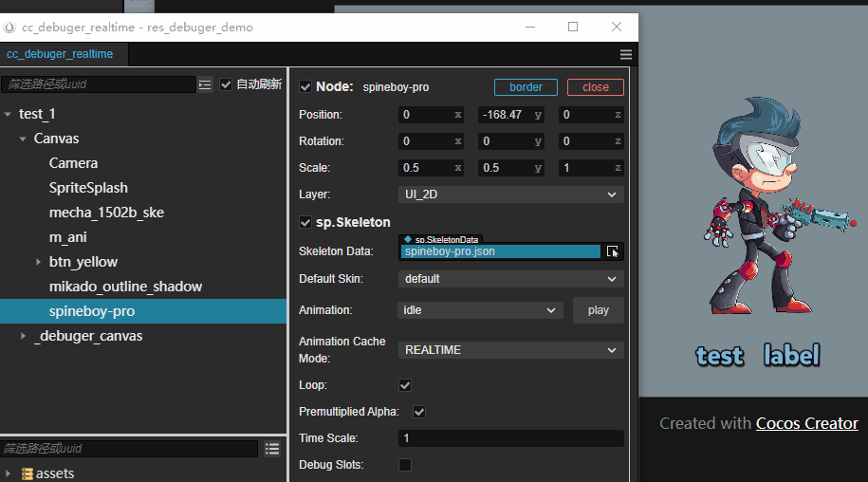Uncheck Premultiplied Alpha
This screenshot has width=868, height=482.
[x=419, y=412]
